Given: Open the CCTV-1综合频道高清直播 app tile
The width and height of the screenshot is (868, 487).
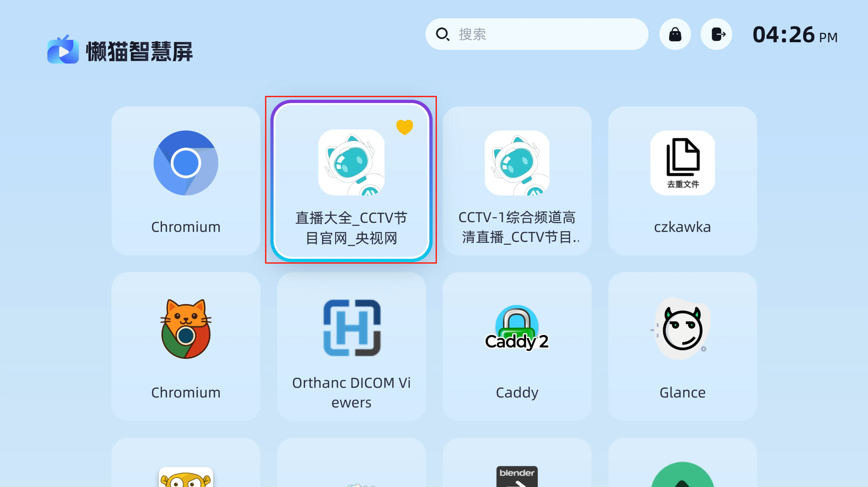Looking at the screenshot, I should (517, 181).
